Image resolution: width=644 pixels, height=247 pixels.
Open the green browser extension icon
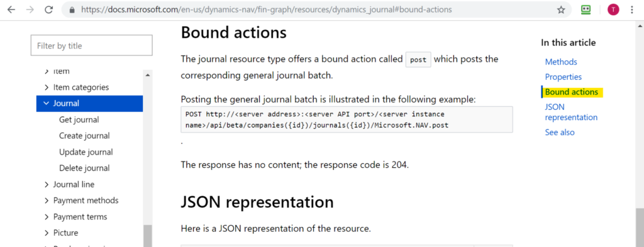coord(586,10)
